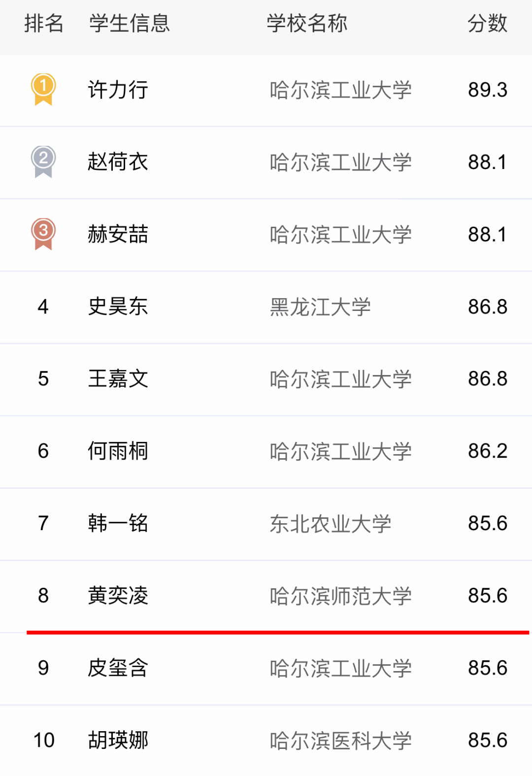Click 哈尔滨师范大学 school name

(x=340, y=596)
